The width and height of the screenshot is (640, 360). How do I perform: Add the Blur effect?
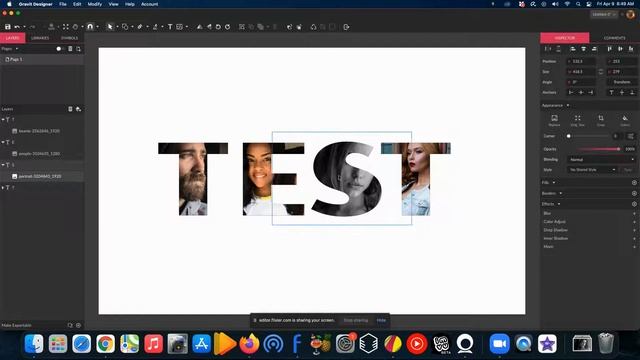point(634,213)
